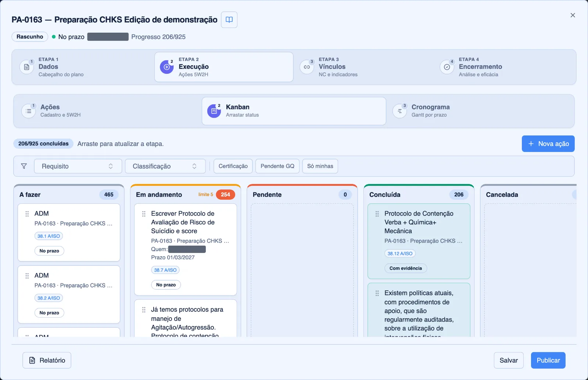Click the Etapa 4 Encerramento check icon
This screenshot has width=588, height=380.
coord(447,67)
